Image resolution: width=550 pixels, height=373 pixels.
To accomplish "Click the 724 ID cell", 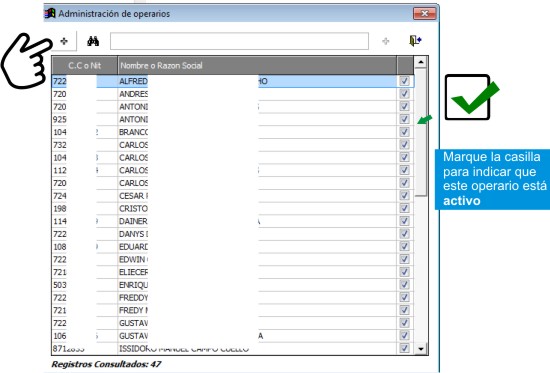I will point(85,195).
